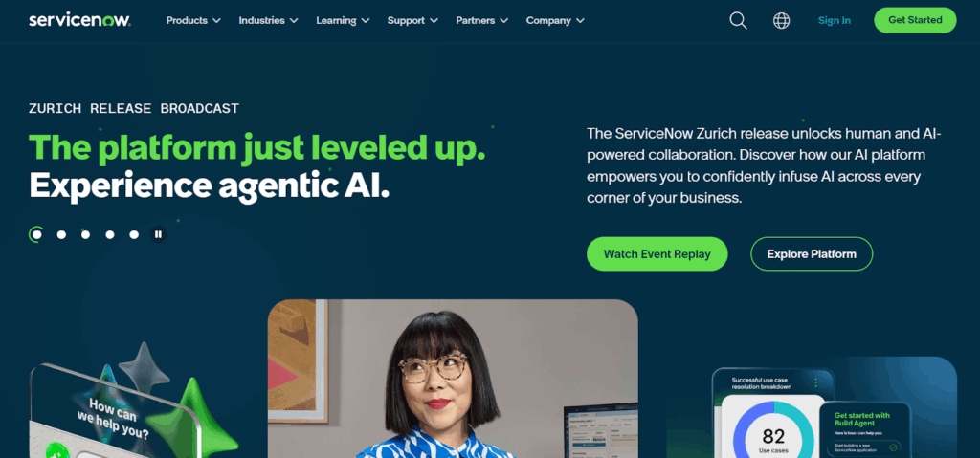Open the Support menu
The image size is (980, 458).
tap(412, 21)
